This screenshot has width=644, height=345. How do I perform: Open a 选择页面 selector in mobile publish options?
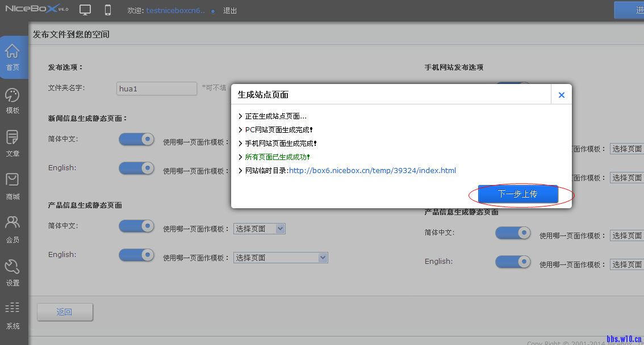[x=628, y=149]
